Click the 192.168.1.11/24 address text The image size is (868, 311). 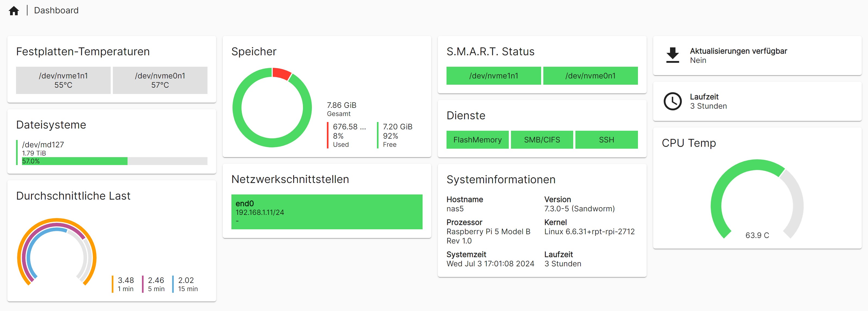[x=260, y=212]
